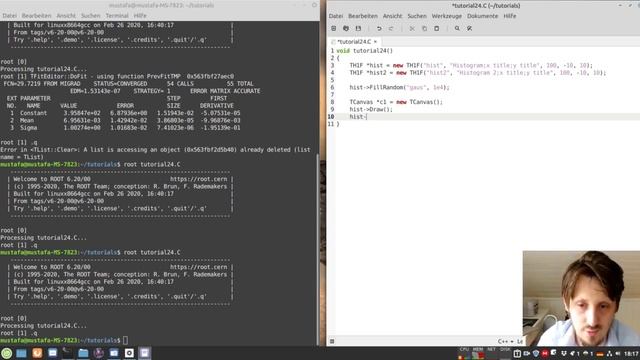This screenshot has height=360, width=640.
Task: Click the show desktop icon in taskbar
Action: click(x=21, y=353)
